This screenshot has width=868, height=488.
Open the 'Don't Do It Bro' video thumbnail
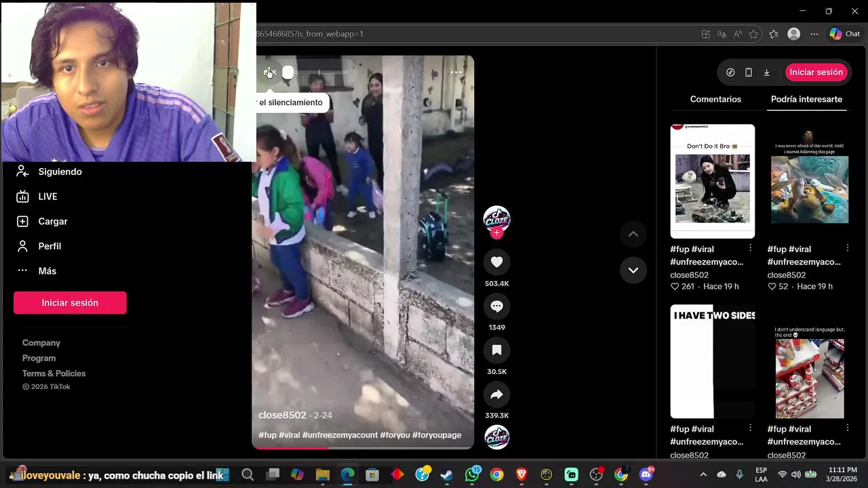[712, 181]
